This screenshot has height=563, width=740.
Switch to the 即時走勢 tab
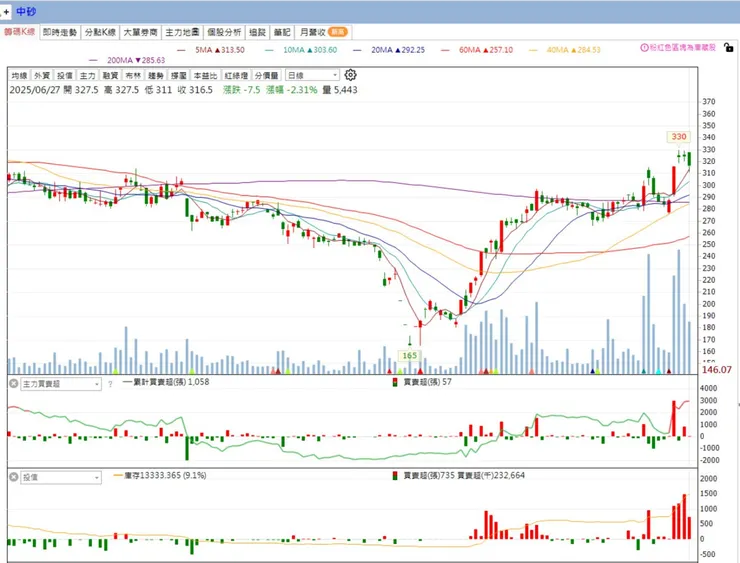[x=59, y=32]
